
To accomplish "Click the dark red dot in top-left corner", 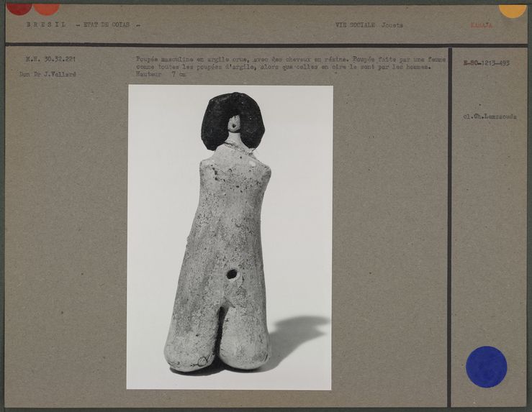I will point(19,8).
